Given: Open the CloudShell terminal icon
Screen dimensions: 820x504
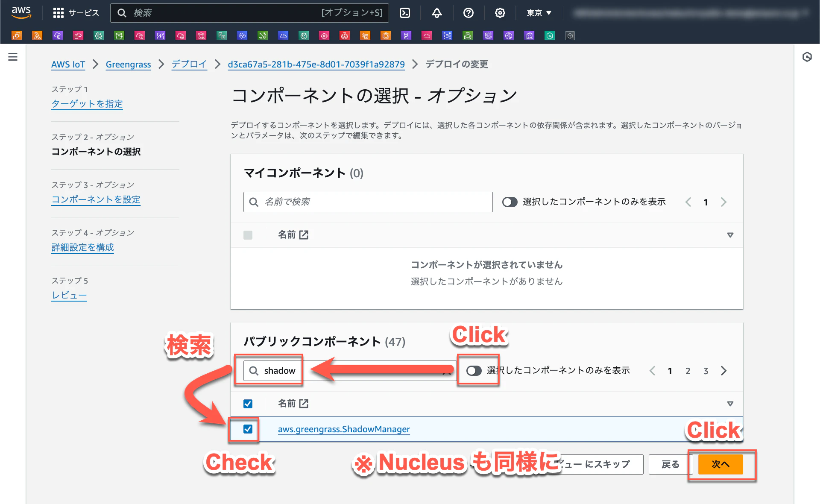Looking at the screenshot, I should [x=404, y=13].
